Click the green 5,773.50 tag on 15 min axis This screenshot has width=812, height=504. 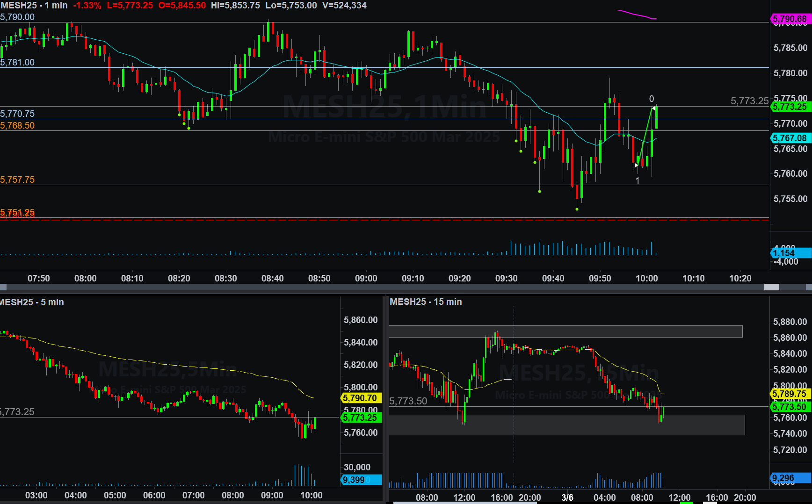click(790, 407)
